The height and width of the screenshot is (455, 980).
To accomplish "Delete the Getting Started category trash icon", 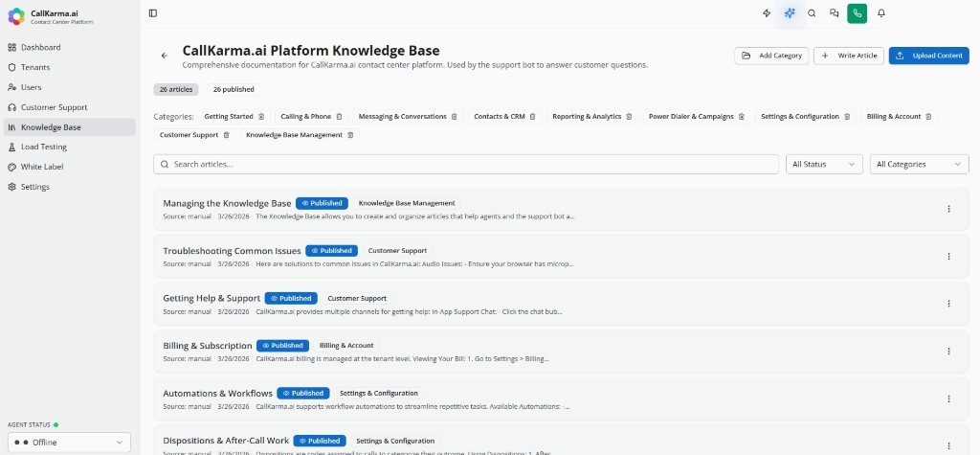I will (x=261, y=117).
